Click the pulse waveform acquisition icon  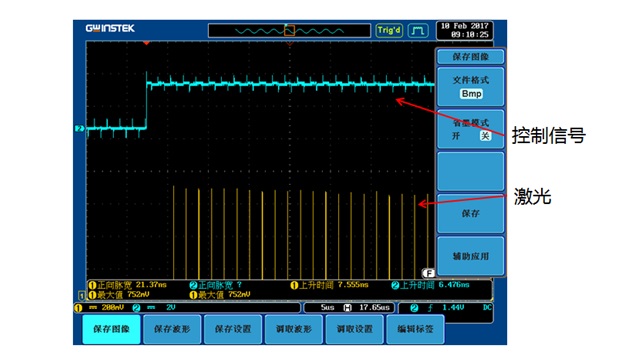click(417, 30)
